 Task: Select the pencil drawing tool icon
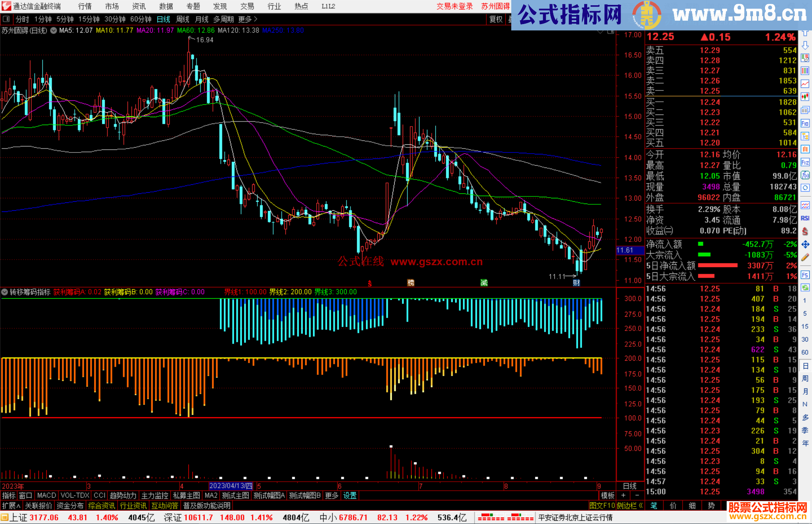point(805,257)
